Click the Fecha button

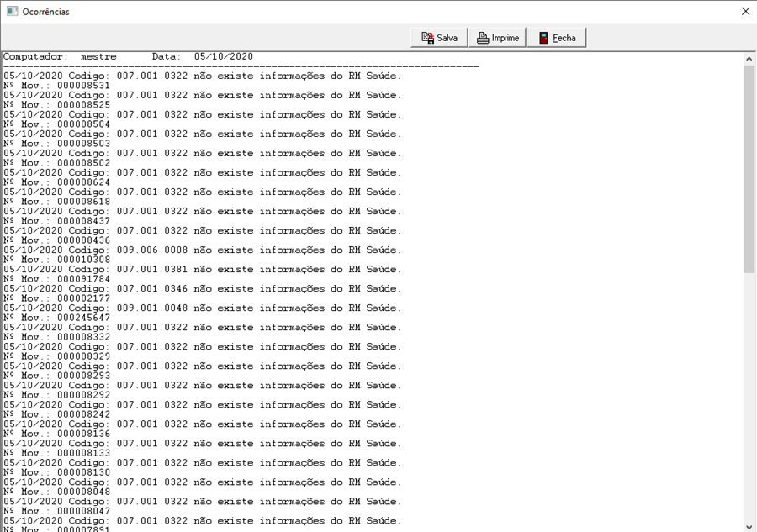pyautogui.click(x=557, y=38)
